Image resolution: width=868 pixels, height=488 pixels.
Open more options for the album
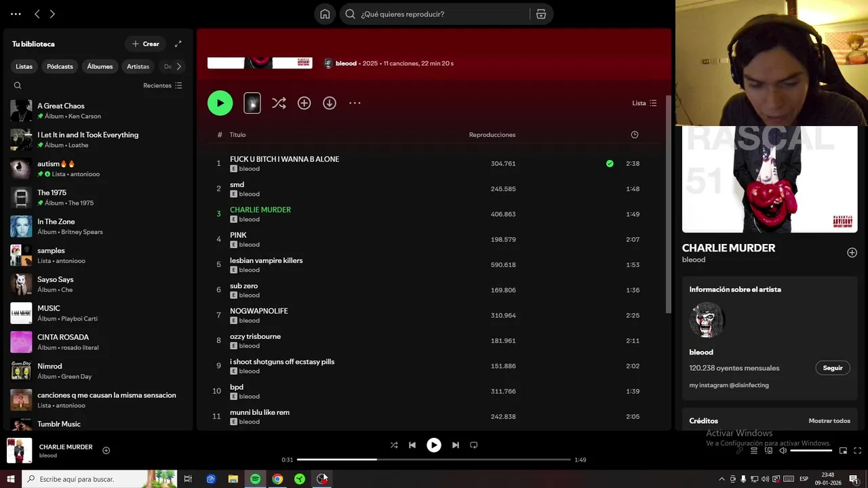pos(355,103)
